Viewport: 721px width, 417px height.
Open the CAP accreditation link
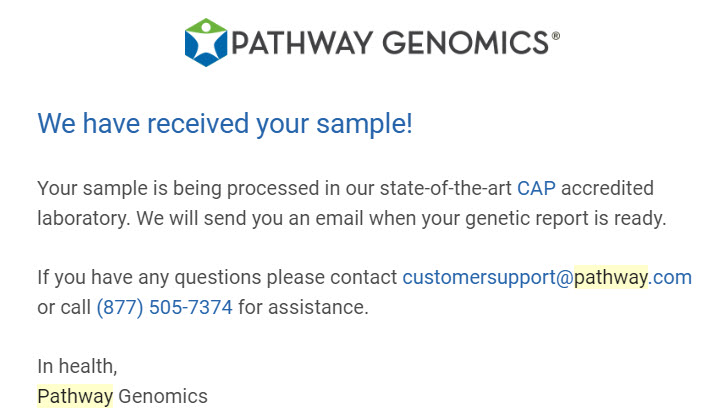click(535, 188)
